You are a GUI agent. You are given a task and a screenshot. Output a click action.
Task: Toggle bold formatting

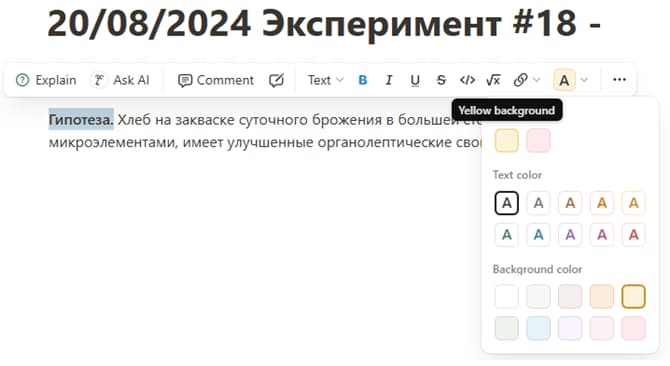tap(362, 80)
